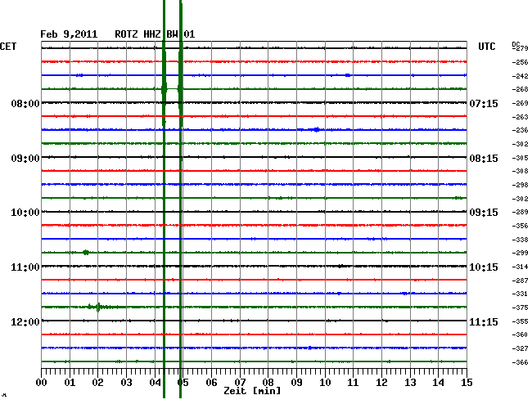Click the DC offset value "-355"

520,321
